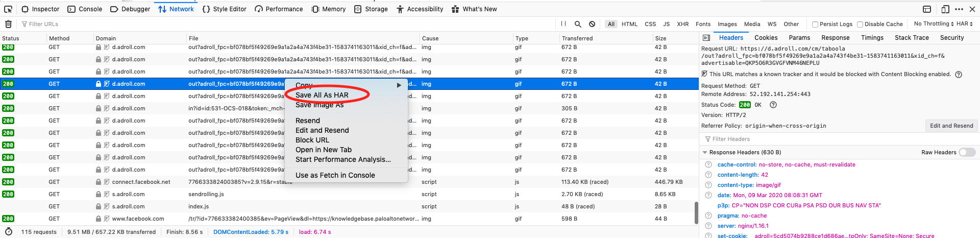Click help icon beside tracker warning

pyautogui.click(x=959, y=75)
